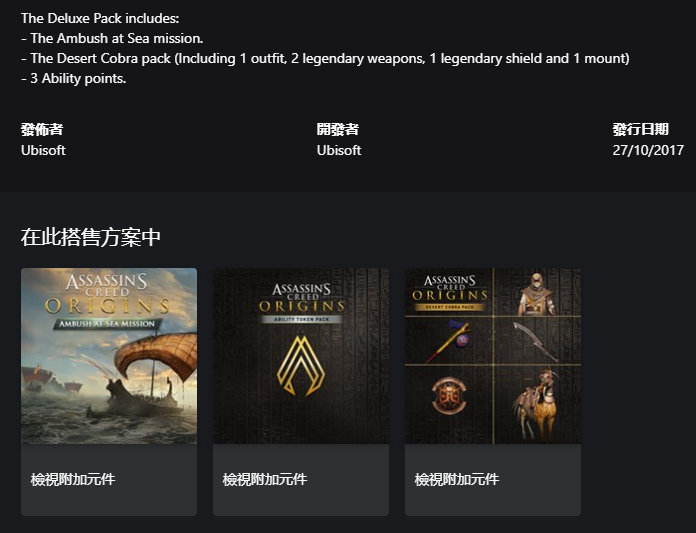This screenshot has width=696, height=533.
Task: Click Ubisoft under the 發佈者 publisher label
Action: pyautogui.click(x=43, y=150)
